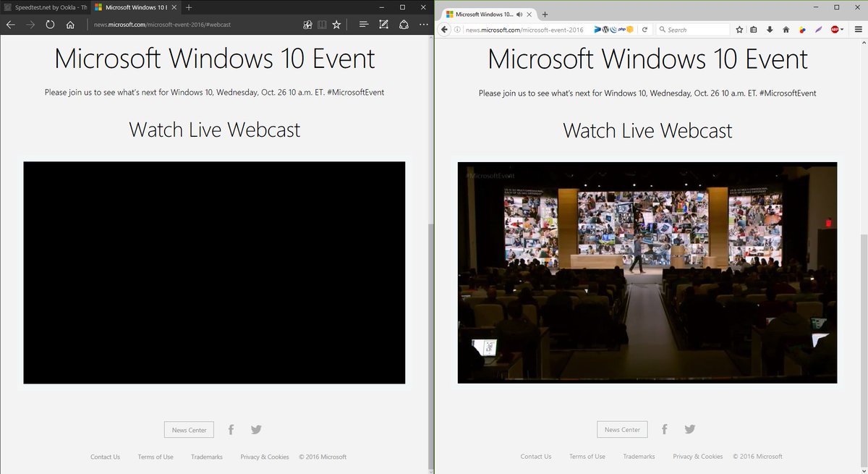Open Terms of Use link in Firefox page

click(587, 457)
